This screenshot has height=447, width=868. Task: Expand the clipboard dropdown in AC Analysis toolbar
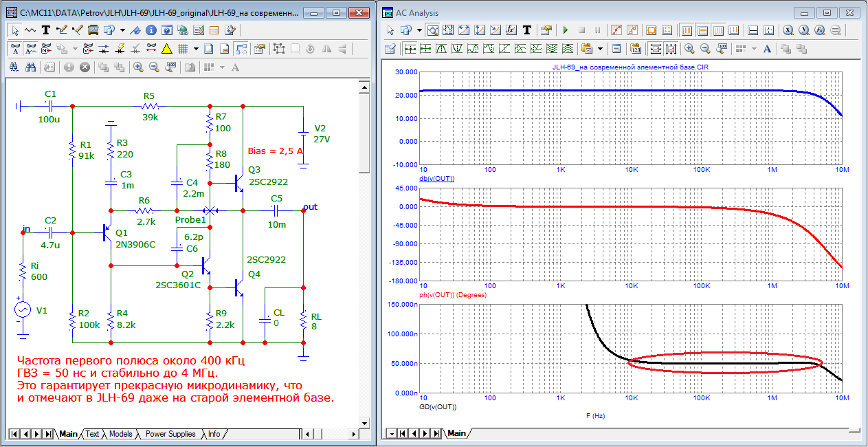pyautogui.click(x=600, y=49)
